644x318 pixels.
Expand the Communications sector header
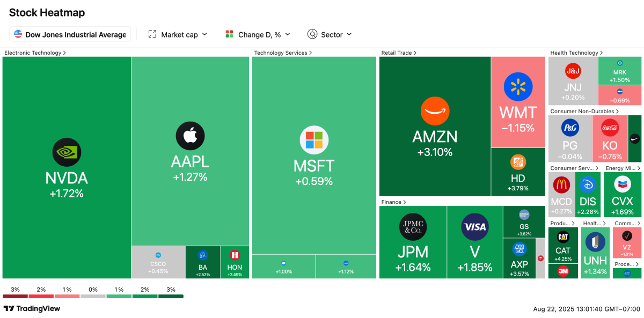(x=627, y=223)
